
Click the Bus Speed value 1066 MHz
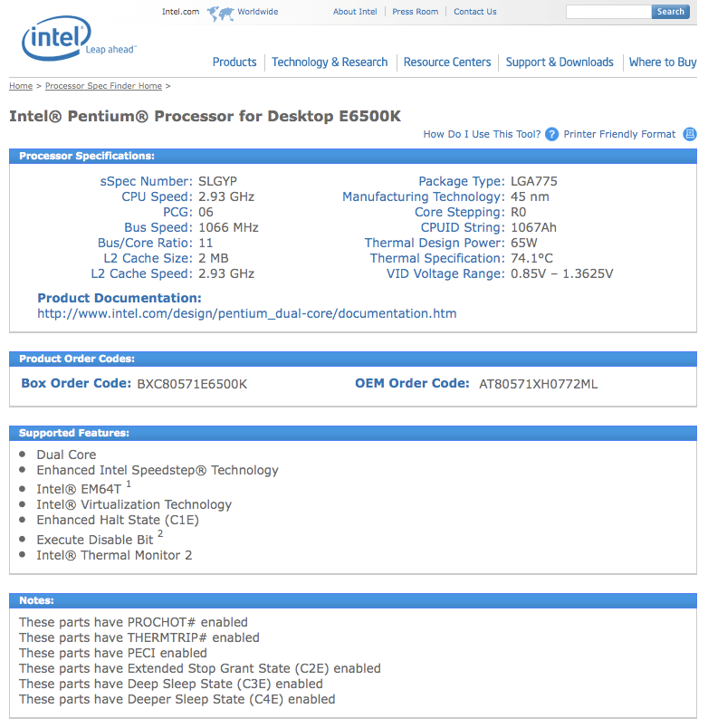coord(228,227)
